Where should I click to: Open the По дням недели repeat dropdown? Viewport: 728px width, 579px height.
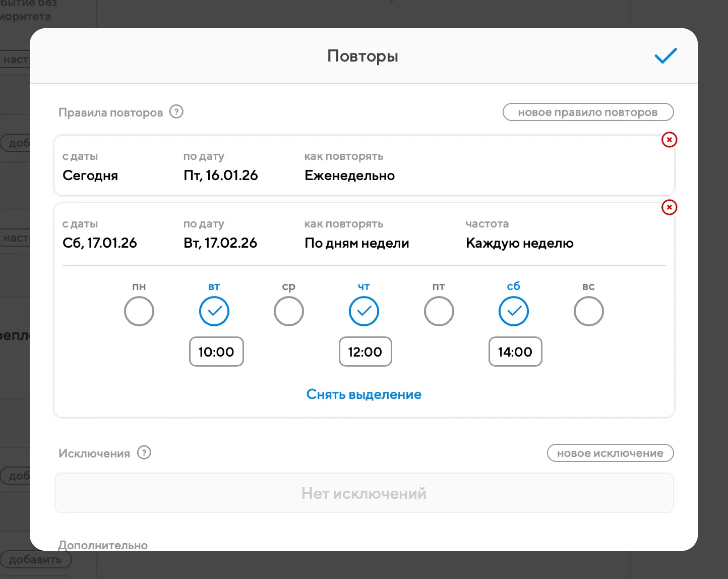click(x=356, y=243)
